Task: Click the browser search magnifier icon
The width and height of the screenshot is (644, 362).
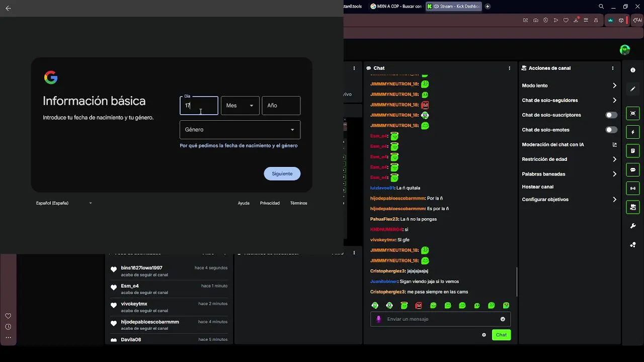Action: tap(601, 7)
